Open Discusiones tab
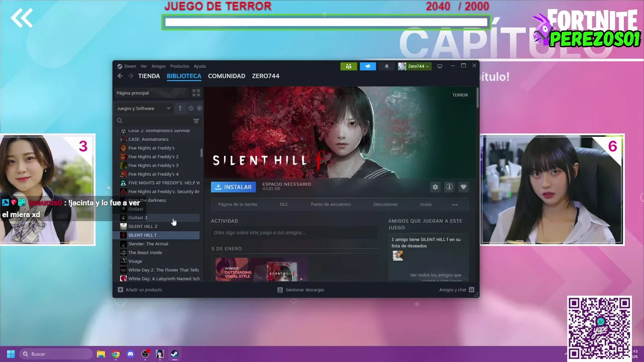The width and height of the screenshot is (644, 362). click(385, 205)
